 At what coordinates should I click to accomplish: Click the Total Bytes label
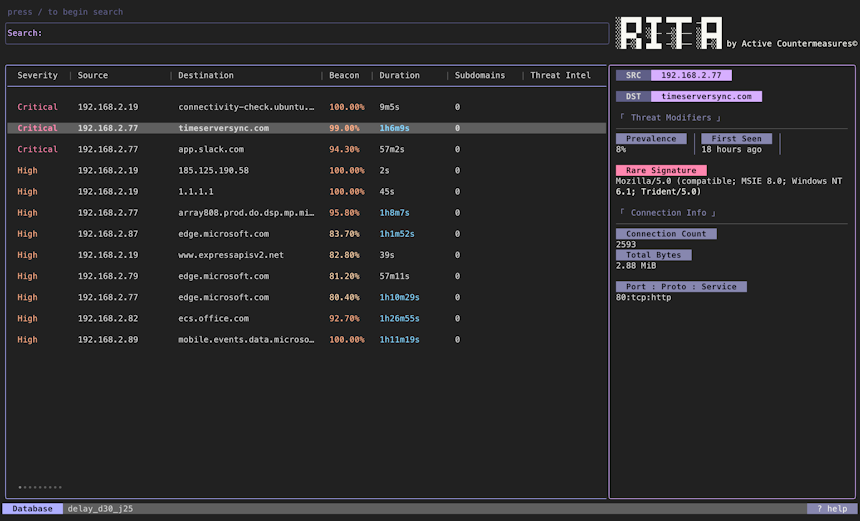[653, 255]
